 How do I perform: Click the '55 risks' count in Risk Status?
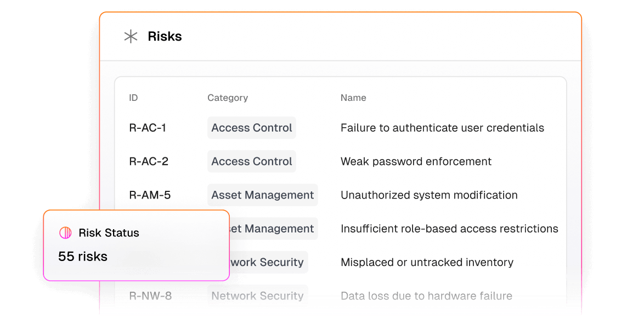(83, 256)
